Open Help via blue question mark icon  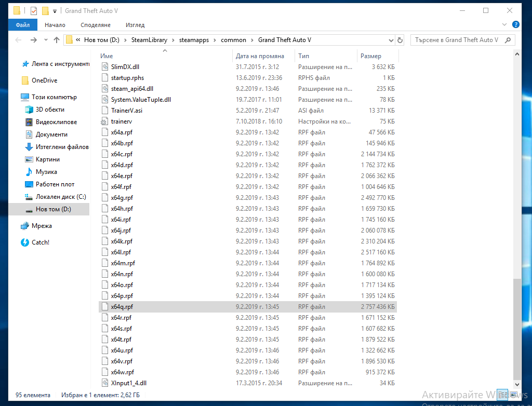tap(516, 24)
